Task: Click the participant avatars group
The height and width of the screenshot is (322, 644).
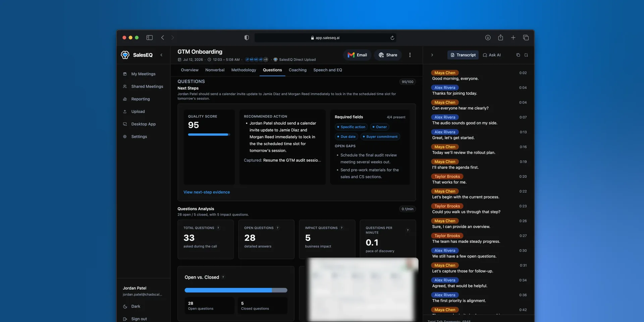Action: [x=257, y=60]
